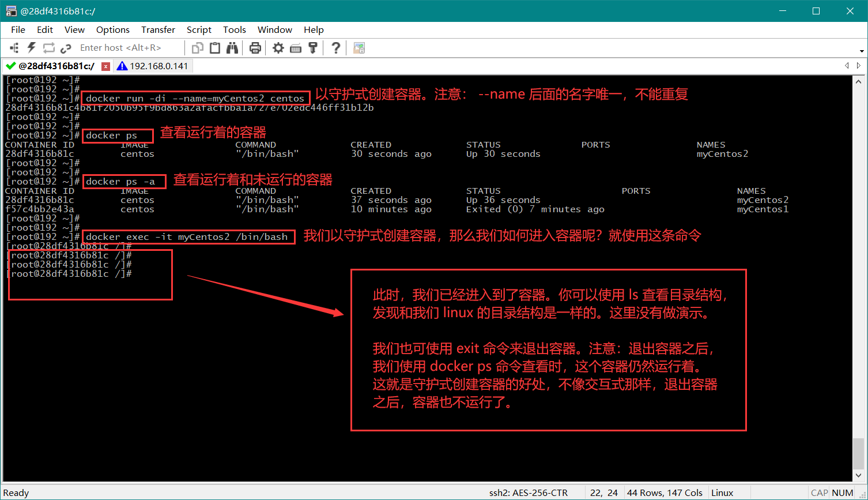Click the Reconnect session icon
Screen dimensions: 868x500
coord(49,48)
